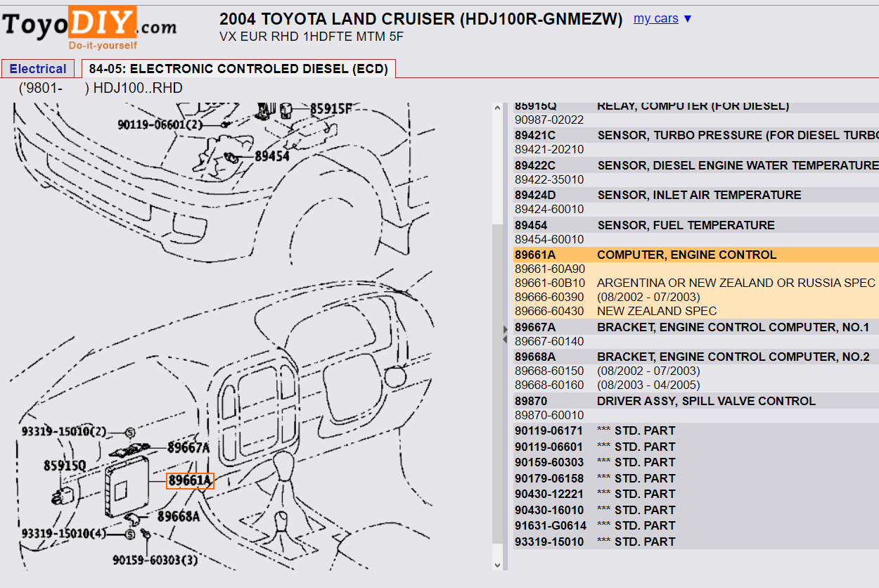Select std part 91631-G0614 row

(x=696, y=525)
